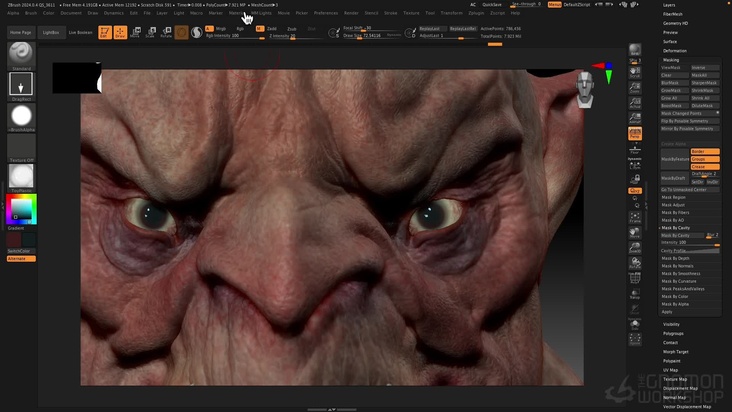Open the Zplugin menu
Screen dimensions: 732x412
[476, 13]
